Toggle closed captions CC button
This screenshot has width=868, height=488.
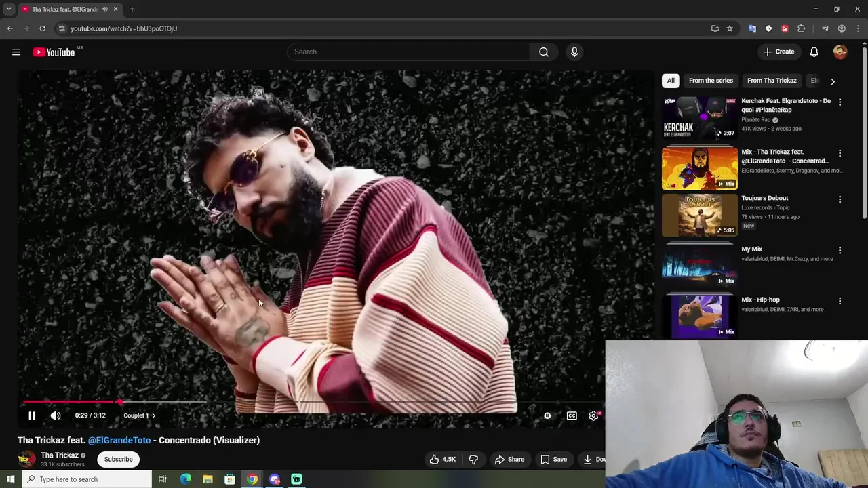pos(572,415)
